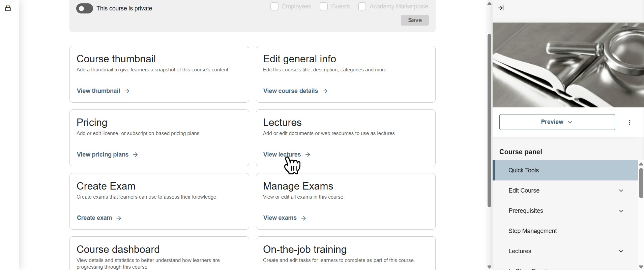Screen dimensions: 644x270
Task: Expand the Edit Course section
Action: pos(621,191)
